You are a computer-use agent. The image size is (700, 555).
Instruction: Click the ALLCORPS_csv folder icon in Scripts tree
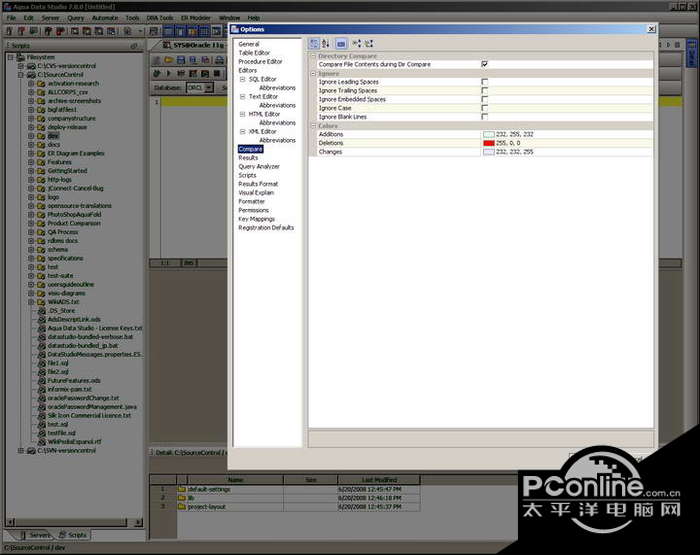(x=41, y=92)
